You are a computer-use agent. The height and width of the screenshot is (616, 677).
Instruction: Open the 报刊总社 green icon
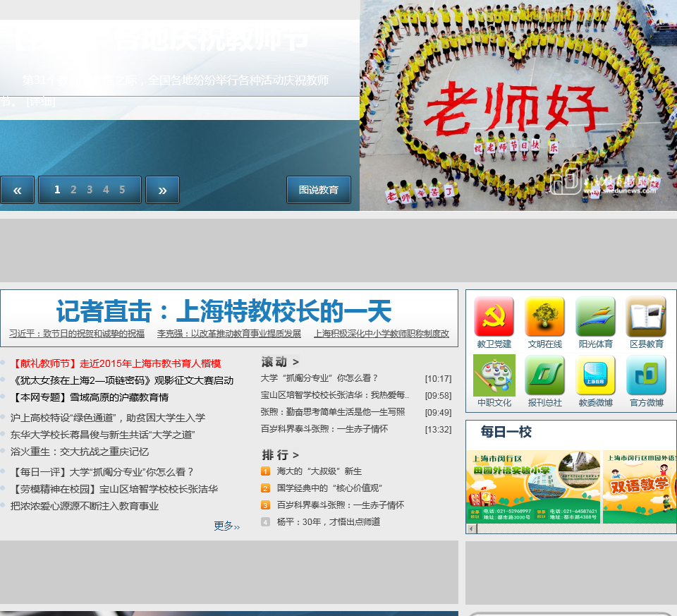pyautogui.click(x=545, y=375)
